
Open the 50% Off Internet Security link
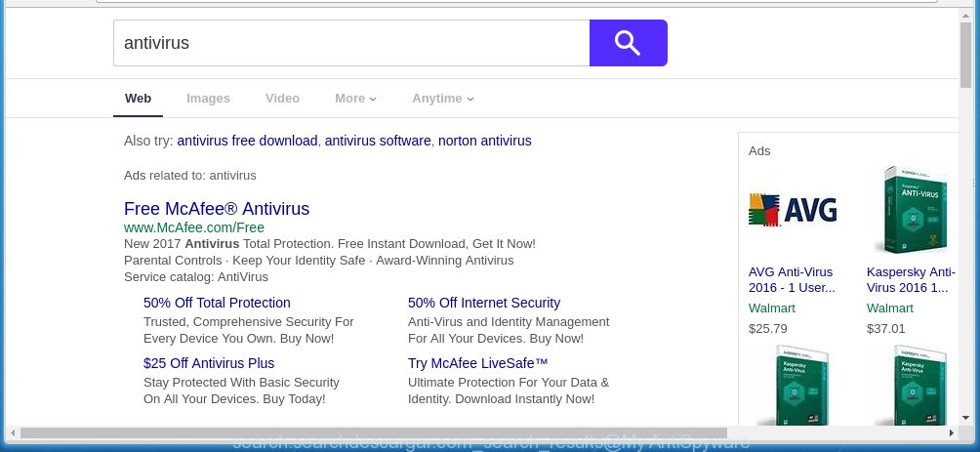(484, 303)
